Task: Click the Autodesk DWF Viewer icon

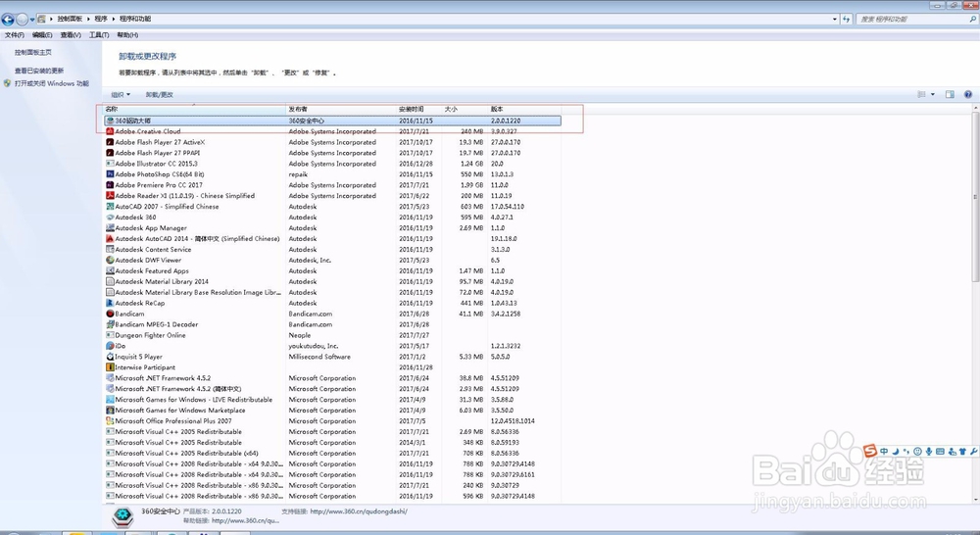Action: pos(110,260)
